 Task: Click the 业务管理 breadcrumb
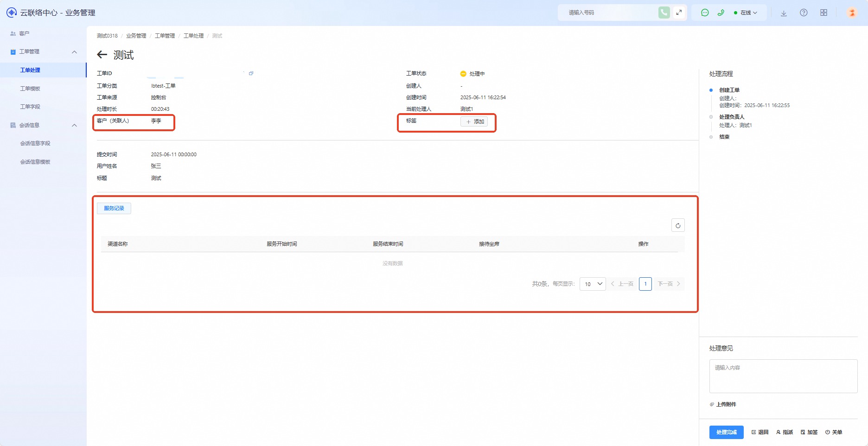pyautogui.click(x=136, y=36)
